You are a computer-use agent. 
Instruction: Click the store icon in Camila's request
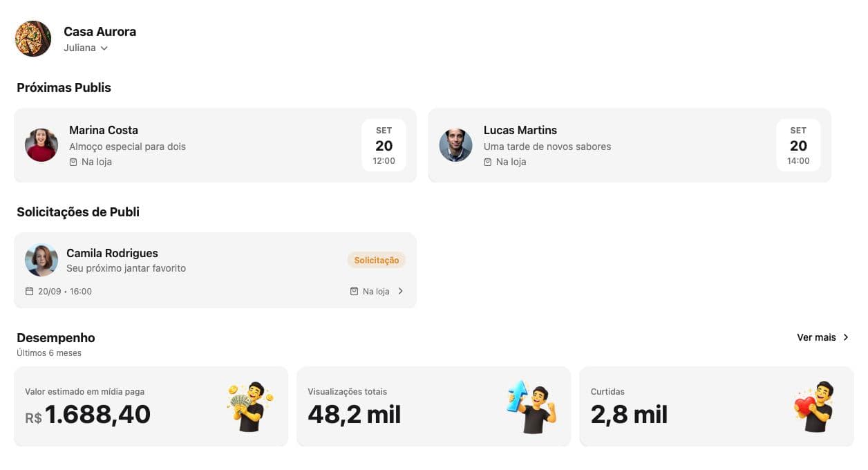(x=354, y=292)
